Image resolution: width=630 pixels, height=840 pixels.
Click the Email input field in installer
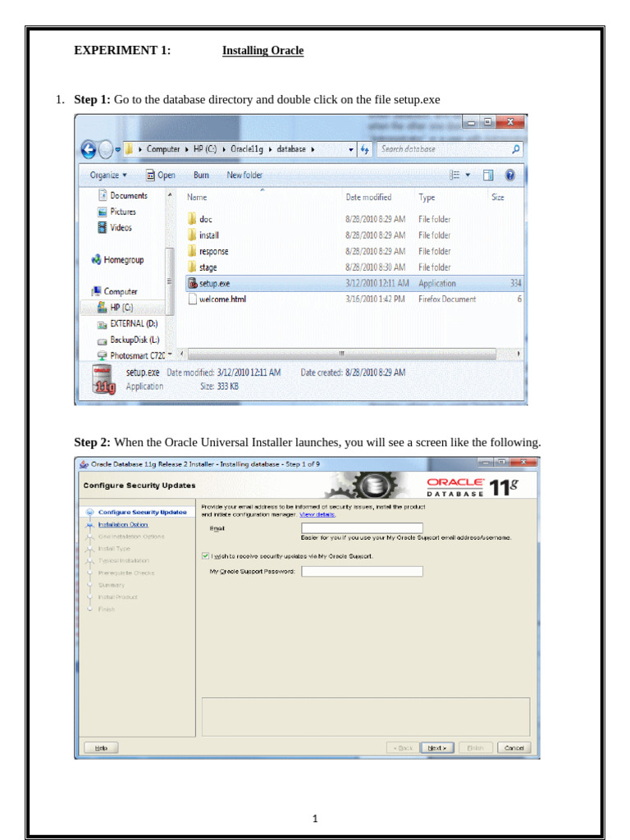click(x=362, y=528)
